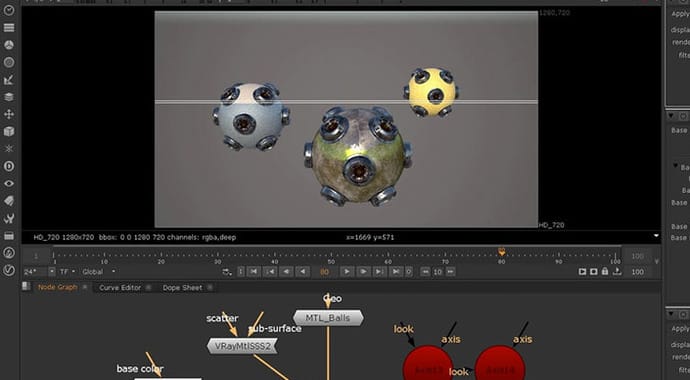
Task: Close the Node Graph tab
Action: 85,287
